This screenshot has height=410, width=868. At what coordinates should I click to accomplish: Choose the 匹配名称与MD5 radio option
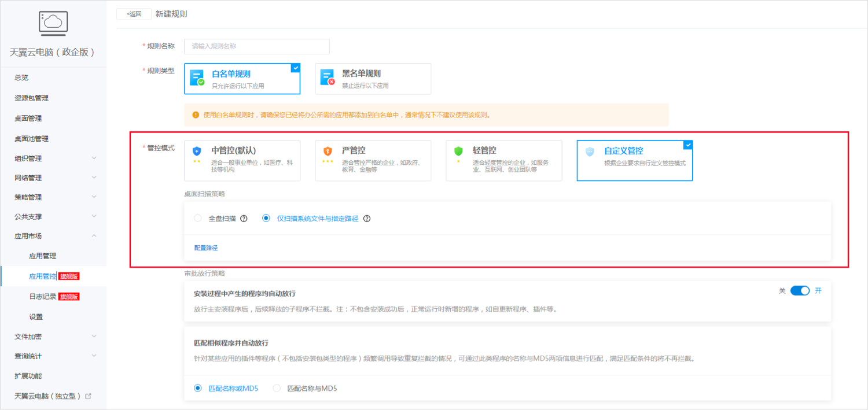pyautogui.click(x=277, y=387)
